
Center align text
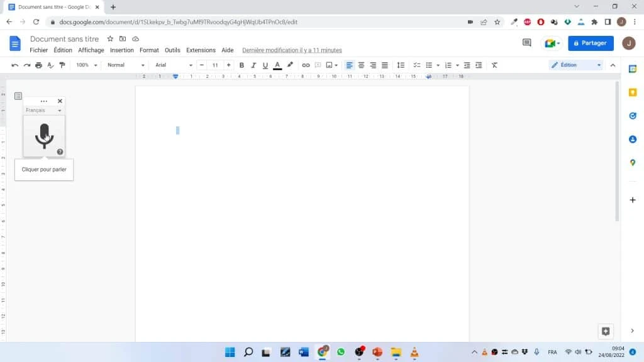point(362,65)
